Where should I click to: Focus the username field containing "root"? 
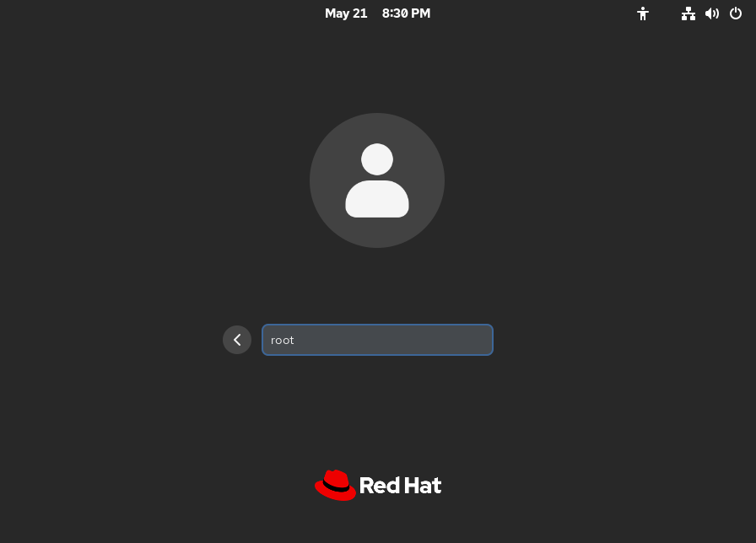tap(377, 340)
